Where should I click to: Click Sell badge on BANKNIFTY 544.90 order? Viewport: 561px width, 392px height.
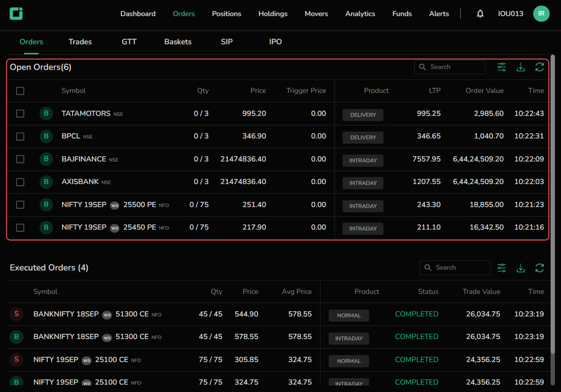[x=16, y=314]
